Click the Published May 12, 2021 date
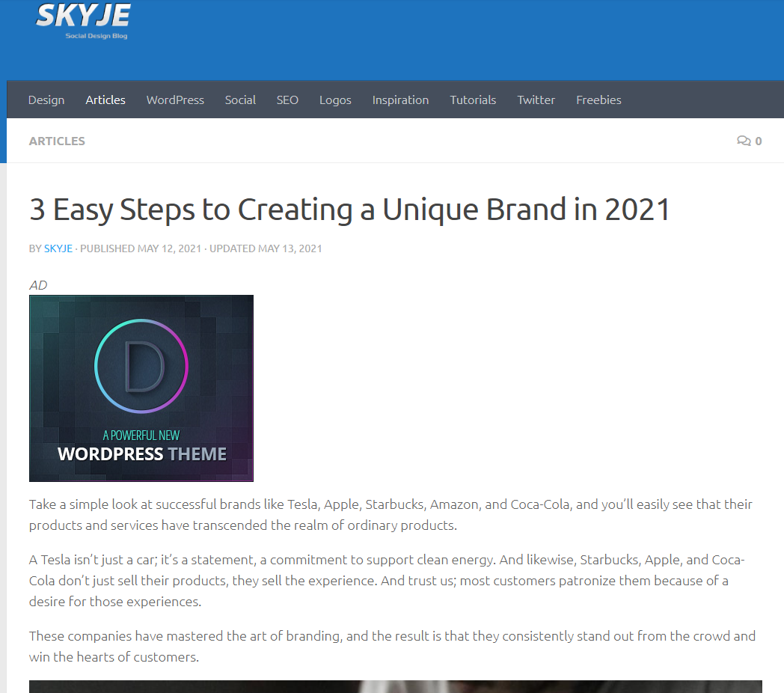784x693 pixels. pos(141,248)
